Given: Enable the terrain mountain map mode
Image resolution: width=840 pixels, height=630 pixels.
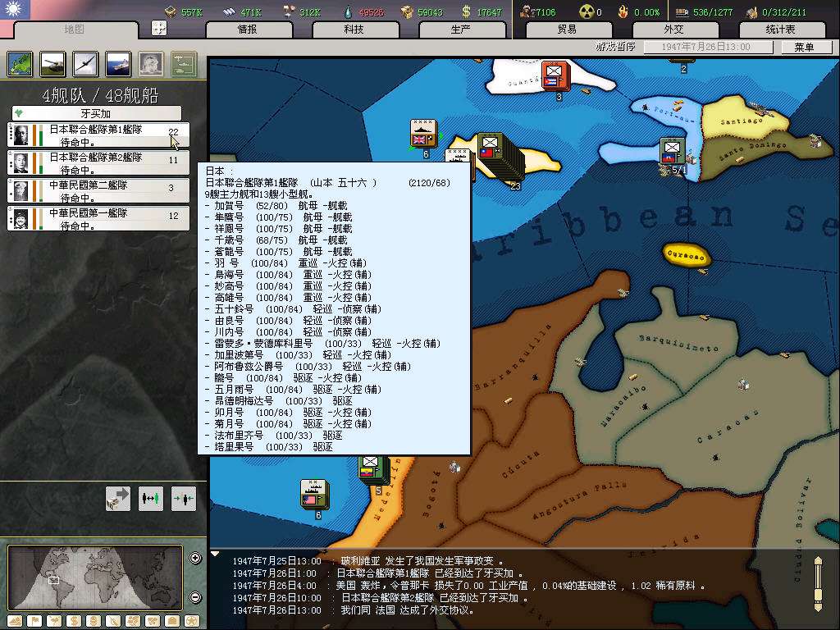Looking at the screenshot, I should click(15, 620).
